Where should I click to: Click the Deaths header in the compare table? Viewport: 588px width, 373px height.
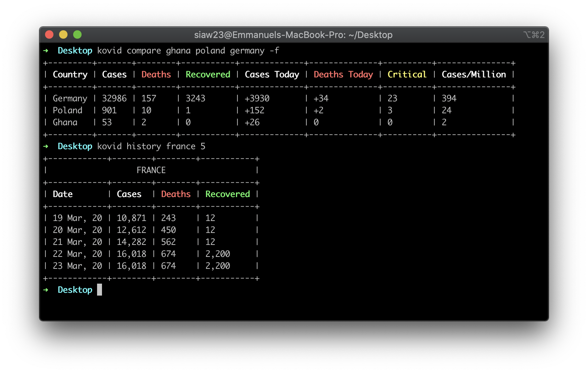click(x=156, y=75)
